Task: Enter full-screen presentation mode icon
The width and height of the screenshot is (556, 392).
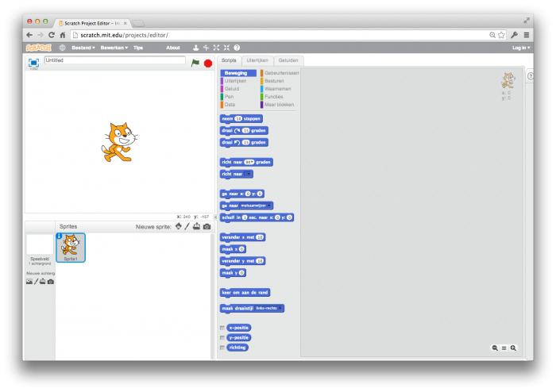Action: [33, 63]
